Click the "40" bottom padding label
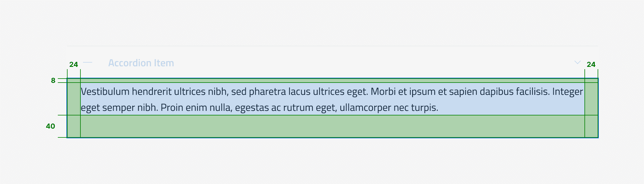644x184 pixels. [50, 126]
